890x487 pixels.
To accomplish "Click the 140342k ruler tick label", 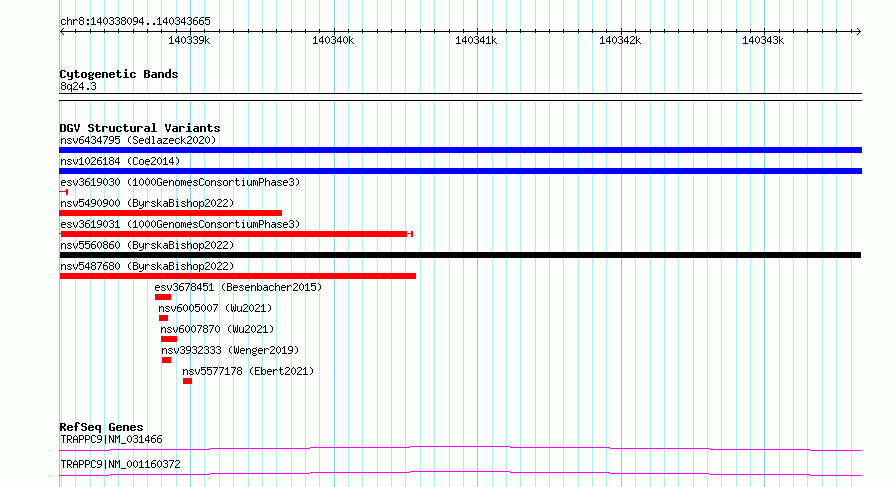I will (x=620, y=41).
